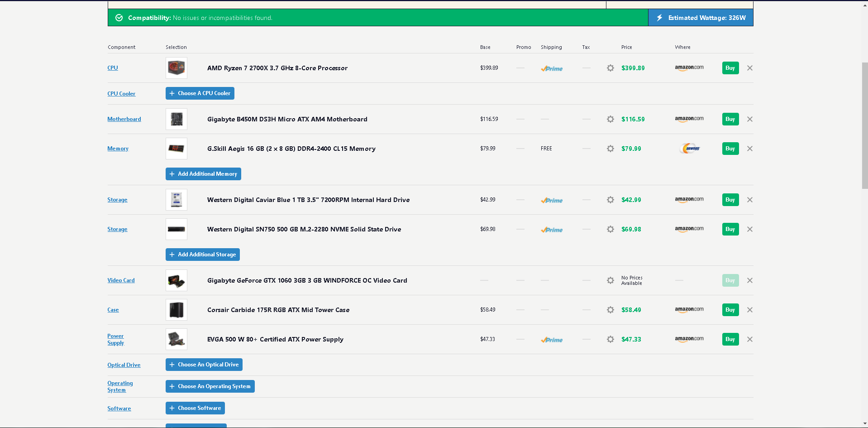Click the $399.89 CPU price link

(633, 68)
